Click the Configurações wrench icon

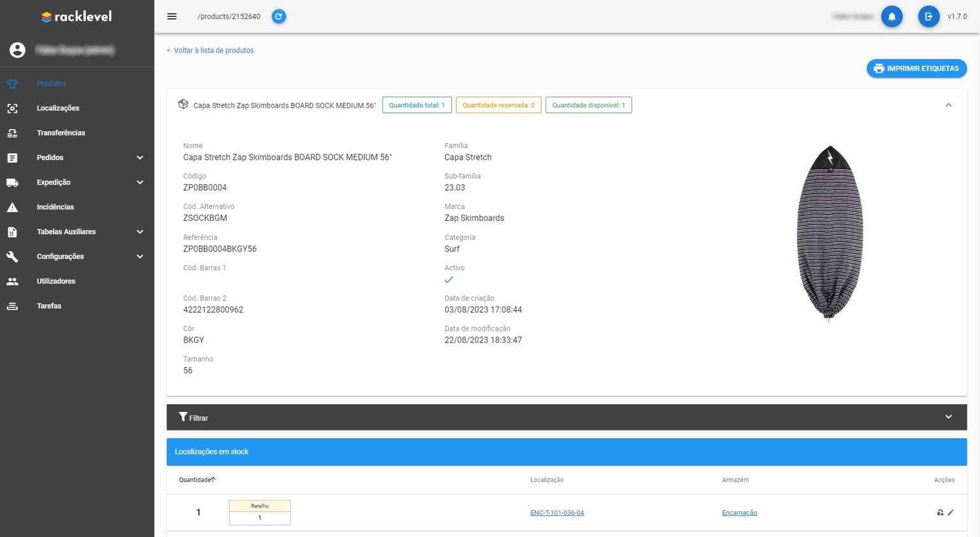[12, 257]
